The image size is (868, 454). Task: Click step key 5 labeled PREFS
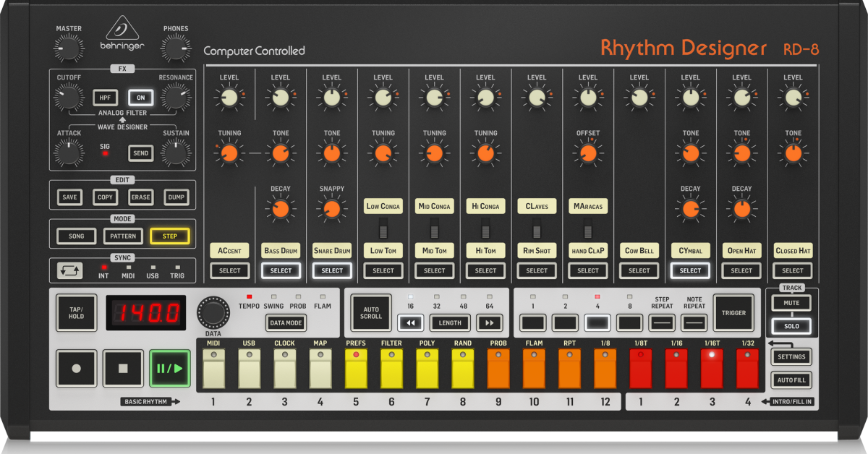pyautogui.click(x=355, y=369)
